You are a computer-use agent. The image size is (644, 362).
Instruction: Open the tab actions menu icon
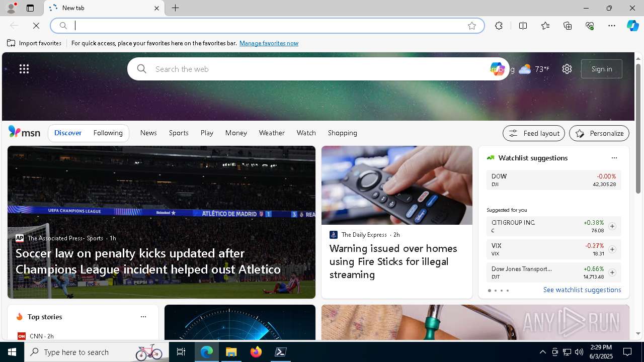tap(30, 8)
